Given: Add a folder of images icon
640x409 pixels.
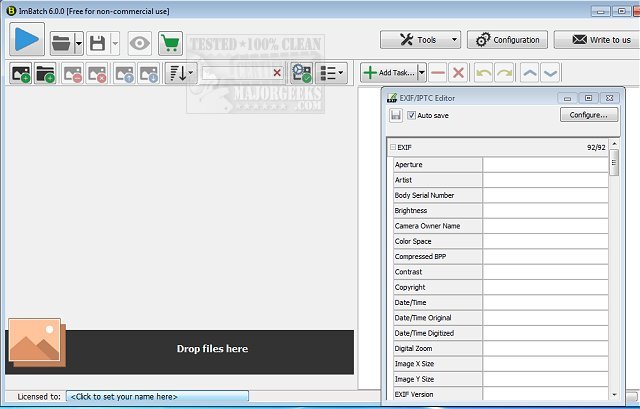Looking at the screenshot, I should pos(45,73).
